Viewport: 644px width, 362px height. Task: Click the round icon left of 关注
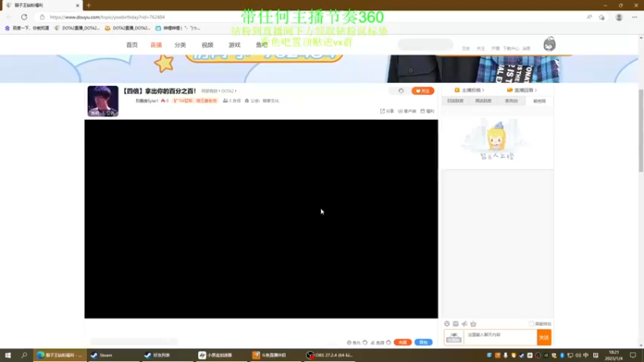point(401,91)
